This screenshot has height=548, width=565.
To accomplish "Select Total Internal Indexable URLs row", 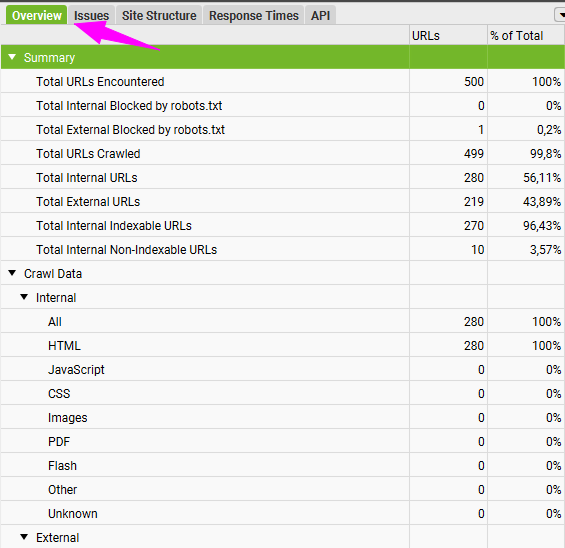I will click(x=282, y=226).
